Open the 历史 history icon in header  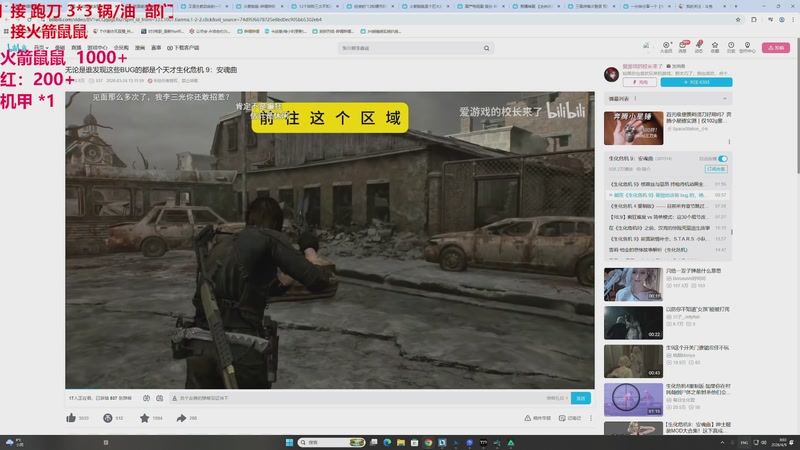pyautogui.click(x=731, y=47)
